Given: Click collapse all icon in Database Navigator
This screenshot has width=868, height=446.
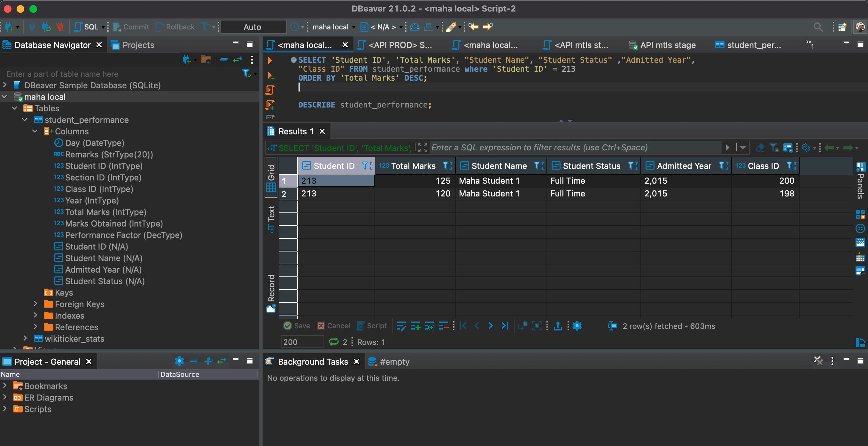Looking at the screenshot, I should 224,60.
